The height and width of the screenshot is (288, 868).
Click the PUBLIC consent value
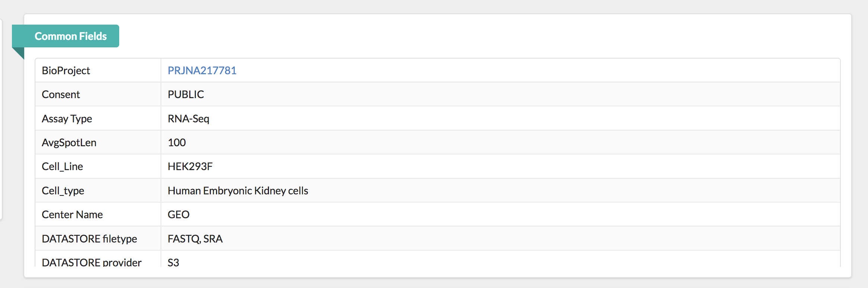point(186,94)
